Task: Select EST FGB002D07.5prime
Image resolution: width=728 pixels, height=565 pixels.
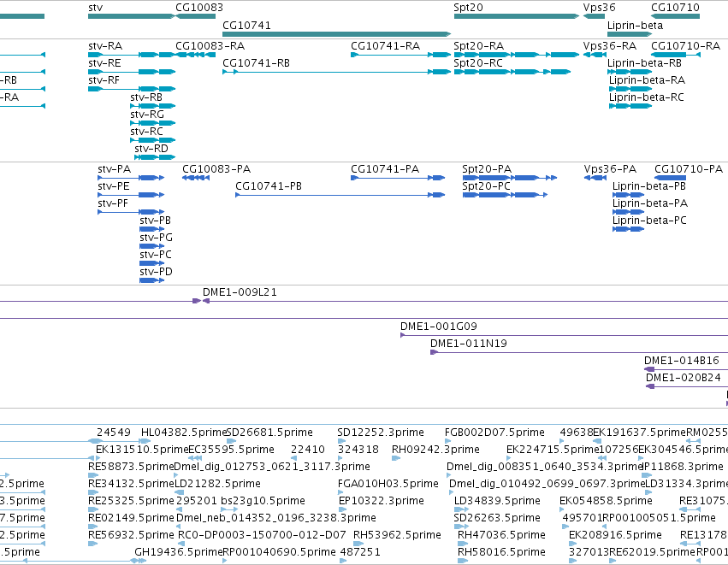Action: click(448, 441)
